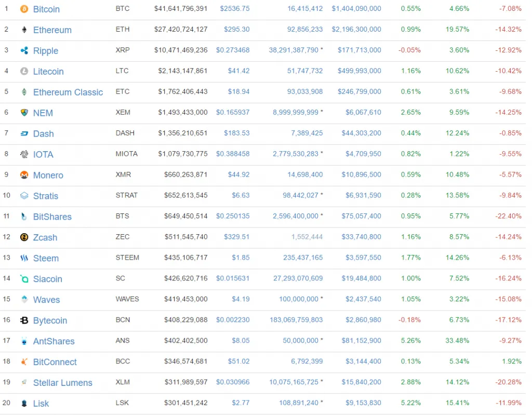The image size is (532, 417).
Task: Click the Ripple logo icon
Action: coord(24,50)
